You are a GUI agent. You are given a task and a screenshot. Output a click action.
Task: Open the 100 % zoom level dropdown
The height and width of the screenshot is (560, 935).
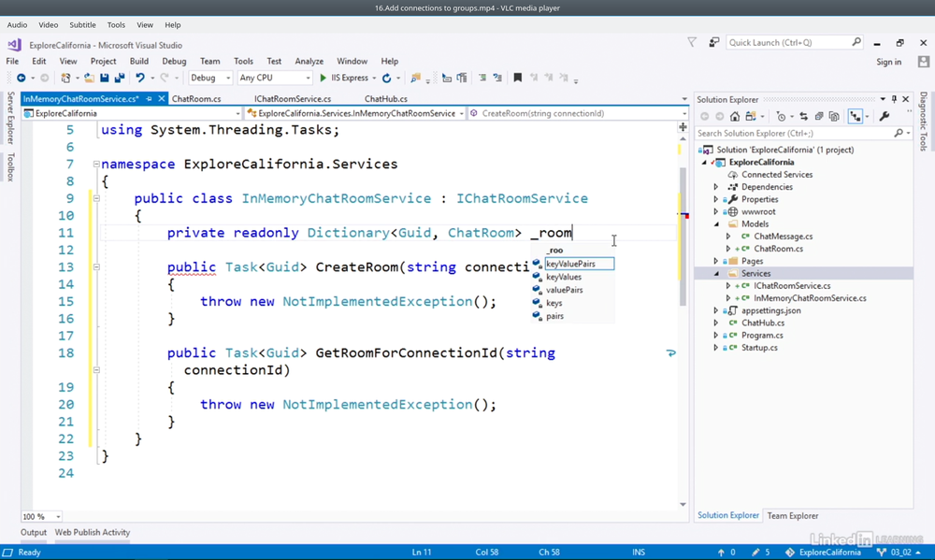click(41, 516)
